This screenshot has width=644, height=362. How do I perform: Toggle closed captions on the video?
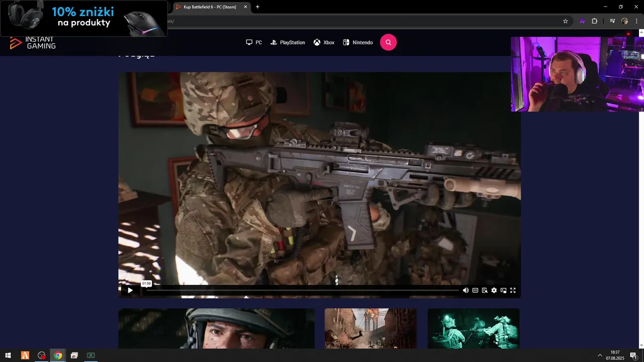(x=475, y=290)
